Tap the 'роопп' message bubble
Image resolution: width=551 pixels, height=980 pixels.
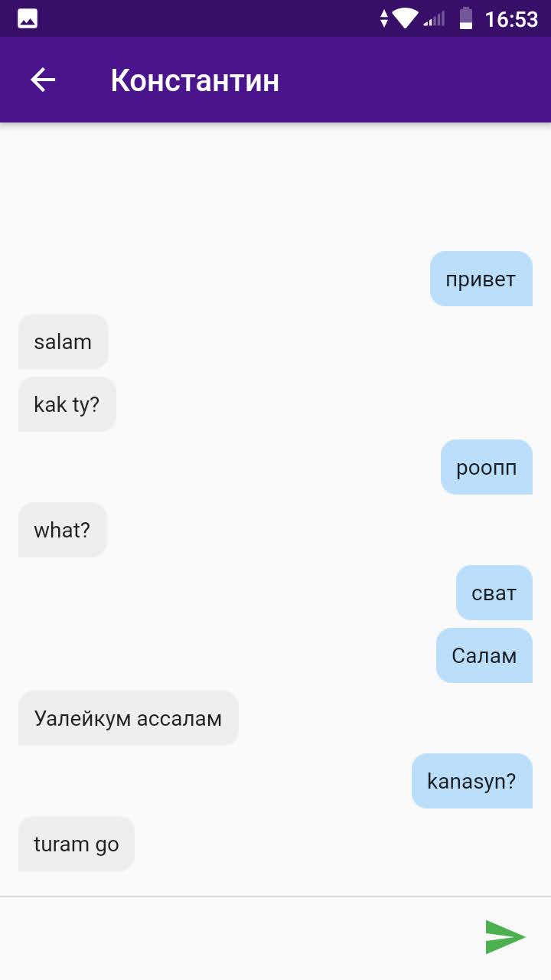click(487, 467)
